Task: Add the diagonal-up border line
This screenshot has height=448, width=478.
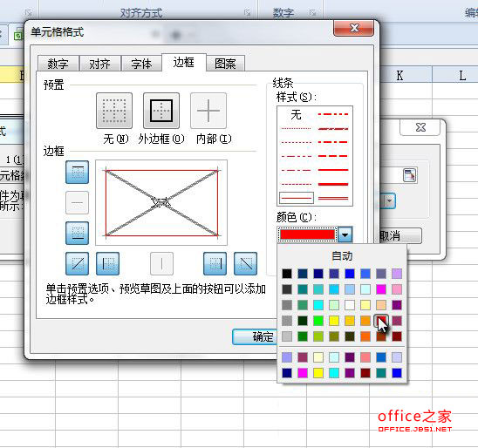Action: point(77,264)
